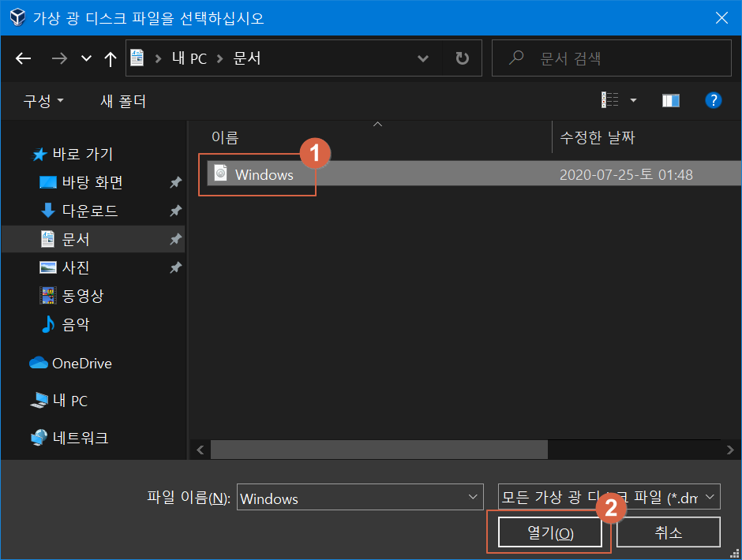Open the recent locations chevron
The width and height of the screenshot is (742, 560).
point(86,58)
